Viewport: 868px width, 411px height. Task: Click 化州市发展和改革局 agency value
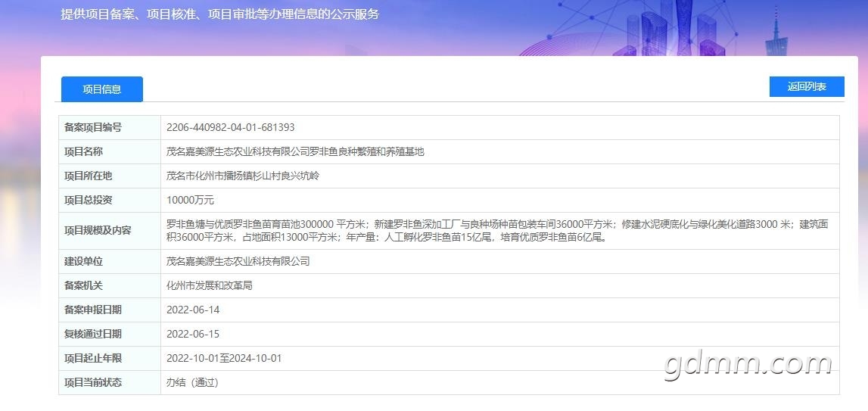point(210,286)
